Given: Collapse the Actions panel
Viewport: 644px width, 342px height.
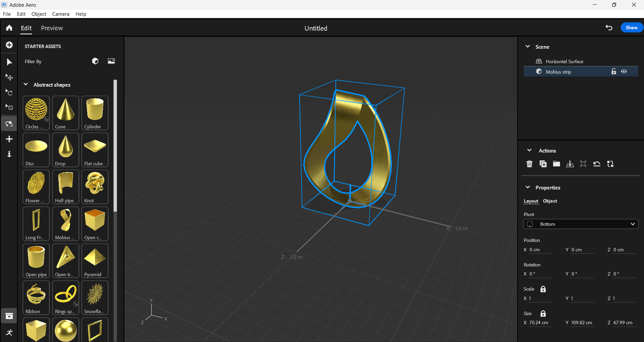Looking at the screenshot, I should (x=529, y=150).
